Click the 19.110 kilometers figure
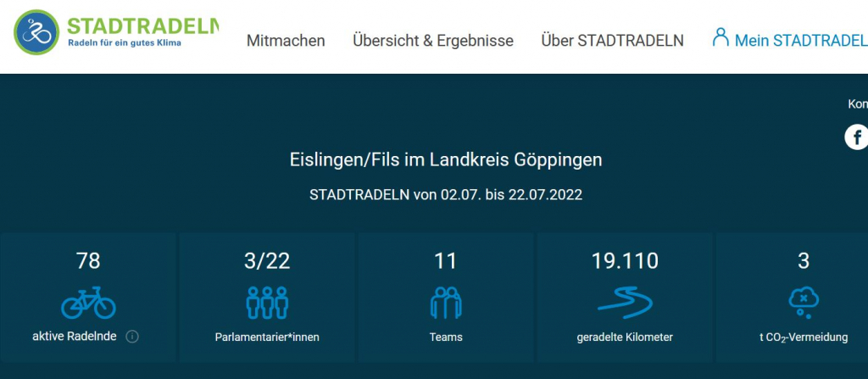Screen dimensions: 868x379 pyautogui.click(x=625, y=261)
